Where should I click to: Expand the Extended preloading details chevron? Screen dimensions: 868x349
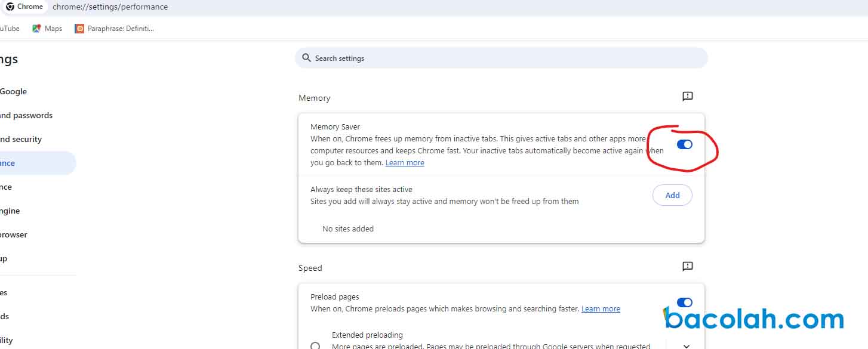point(686,345)
